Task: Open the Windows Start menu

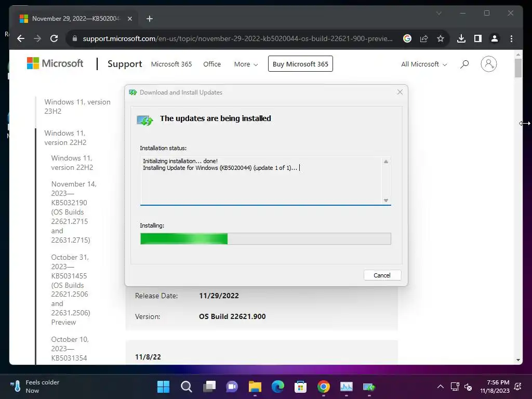Action: [163, 387]
